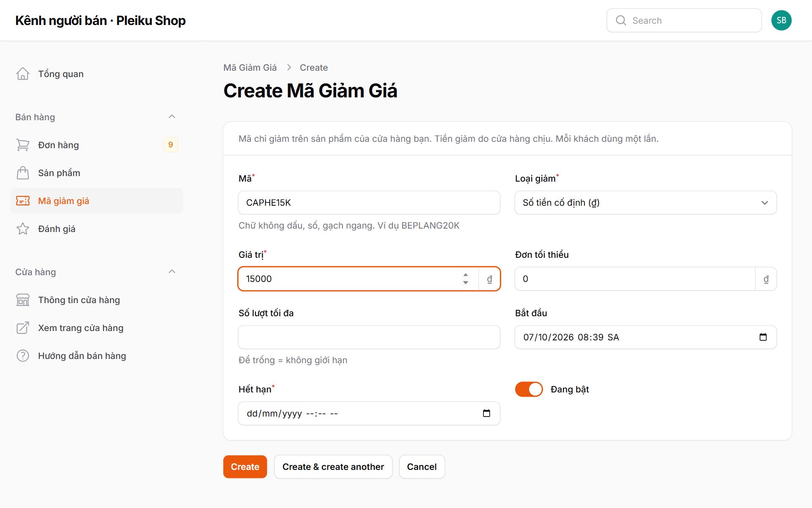Click the Hết hạn datetime field
Image resolution: width=812 pixels, height=508 pixels.
[x=369, y=413]
